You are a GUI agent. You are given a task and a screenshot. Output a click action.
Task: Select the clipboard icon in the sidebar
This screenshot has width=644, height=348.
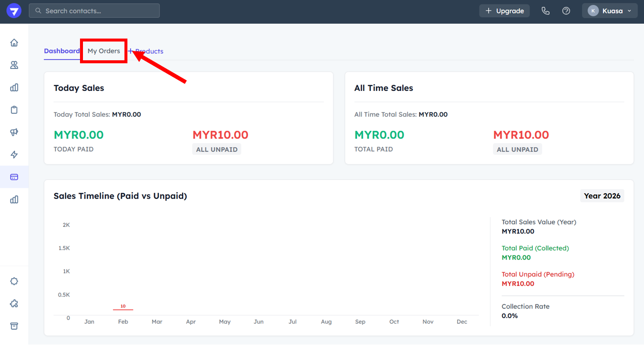(x=14, y=110)
